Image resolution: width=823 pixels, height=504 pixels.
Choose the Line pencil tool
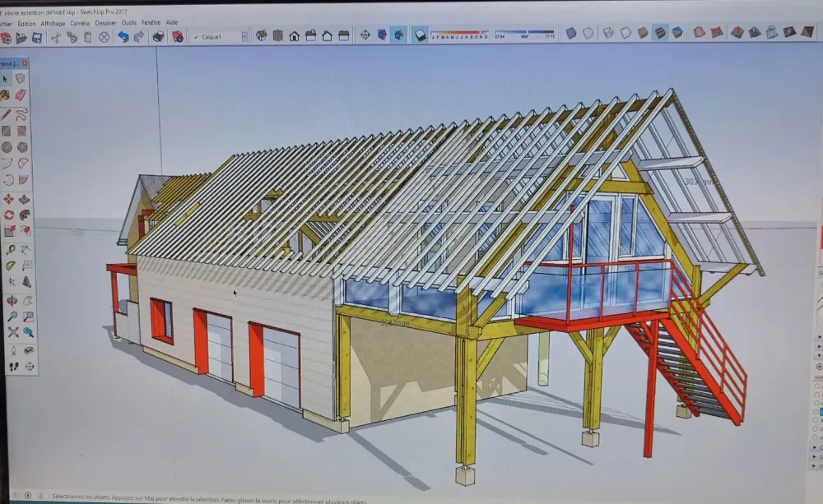[7, 113]
